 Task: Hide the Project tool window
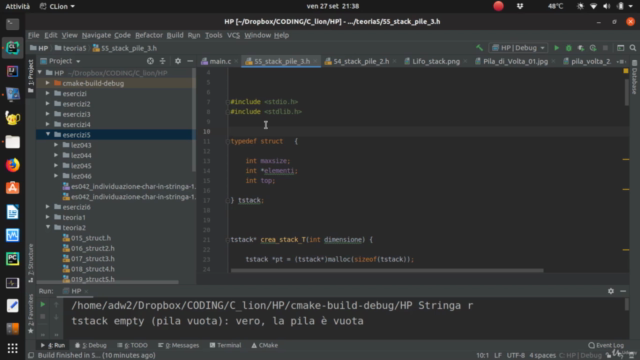[x=190, y=61]
